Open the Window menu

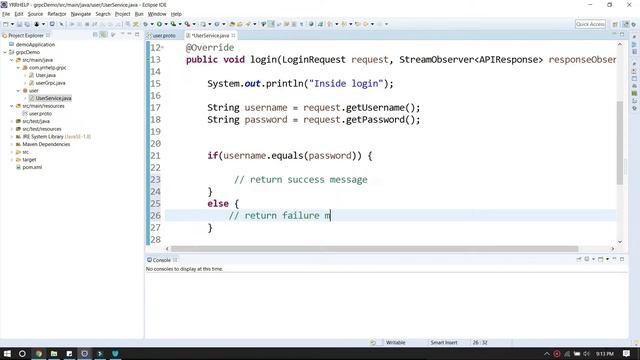157,14
